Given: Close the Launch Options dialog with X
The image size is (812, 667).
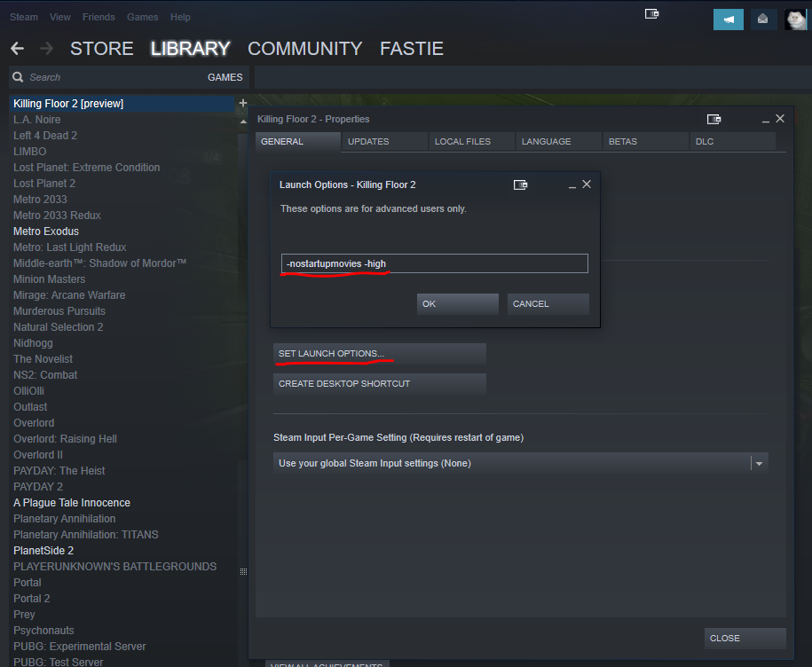Looking at the screenshot, I should coord(587,184).
